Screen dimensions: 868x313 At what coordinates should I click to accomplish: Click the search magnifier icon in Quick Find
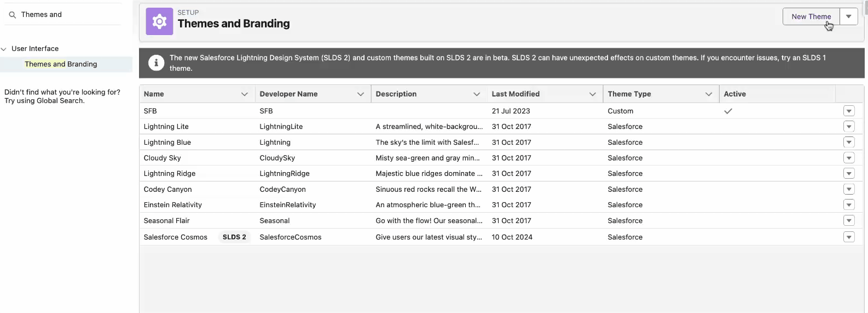pos(13,15)
